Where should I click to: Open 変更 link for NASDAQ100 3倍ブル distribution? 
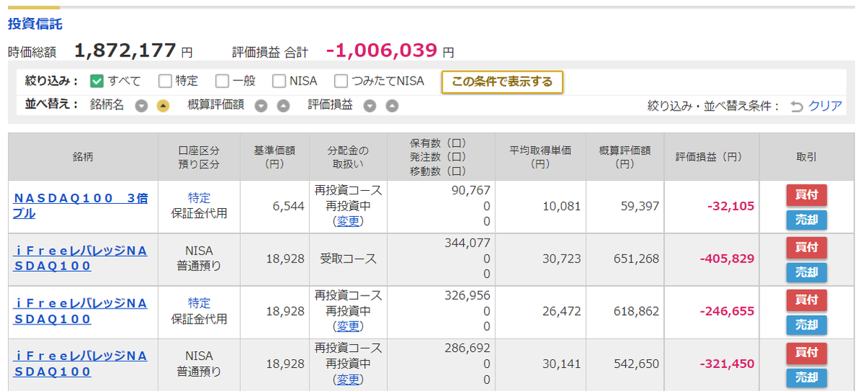348,221
